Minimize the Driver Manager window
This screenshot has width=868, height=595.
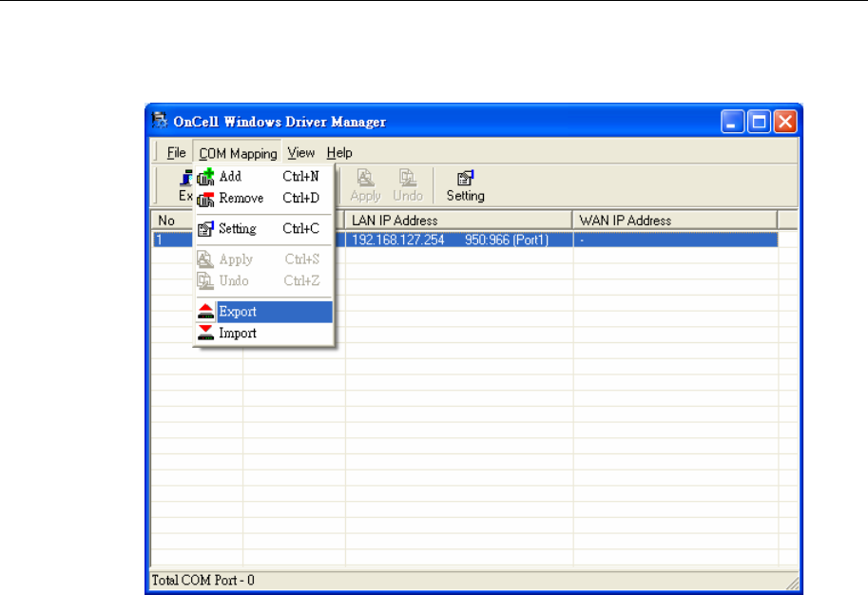[x=732, y=122]
